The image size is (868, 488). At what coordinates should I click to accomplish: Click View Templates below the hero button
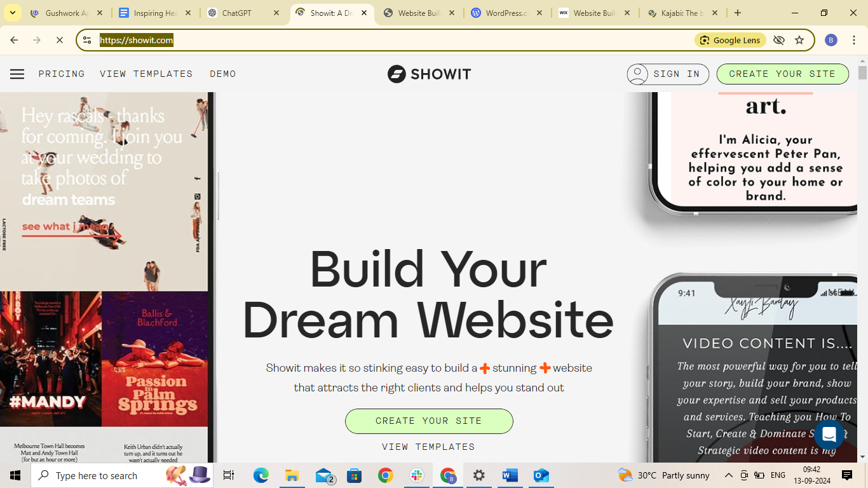(x=428, y=447)
